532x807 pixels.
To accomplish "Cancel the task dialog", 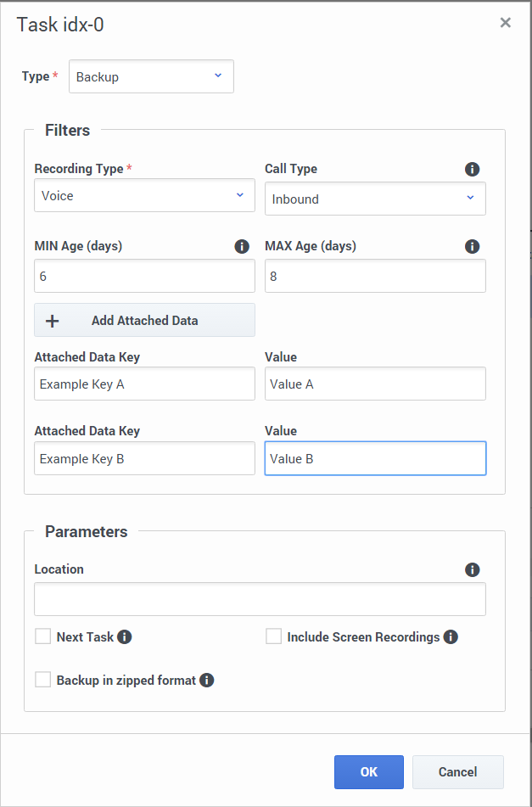I will pyautogui.click(x=458, y=772).
